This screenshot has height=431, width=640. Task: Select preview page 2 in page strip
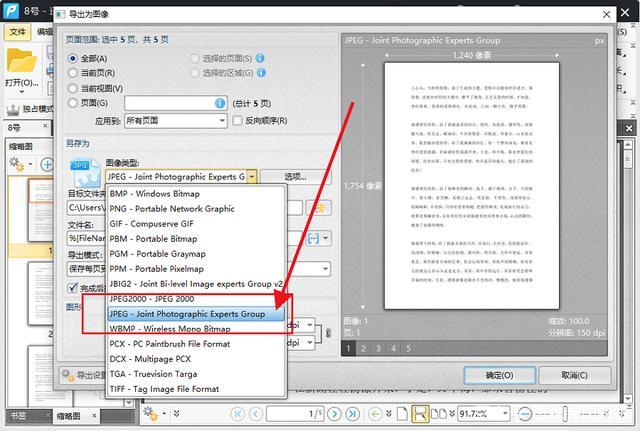point(365,349)
